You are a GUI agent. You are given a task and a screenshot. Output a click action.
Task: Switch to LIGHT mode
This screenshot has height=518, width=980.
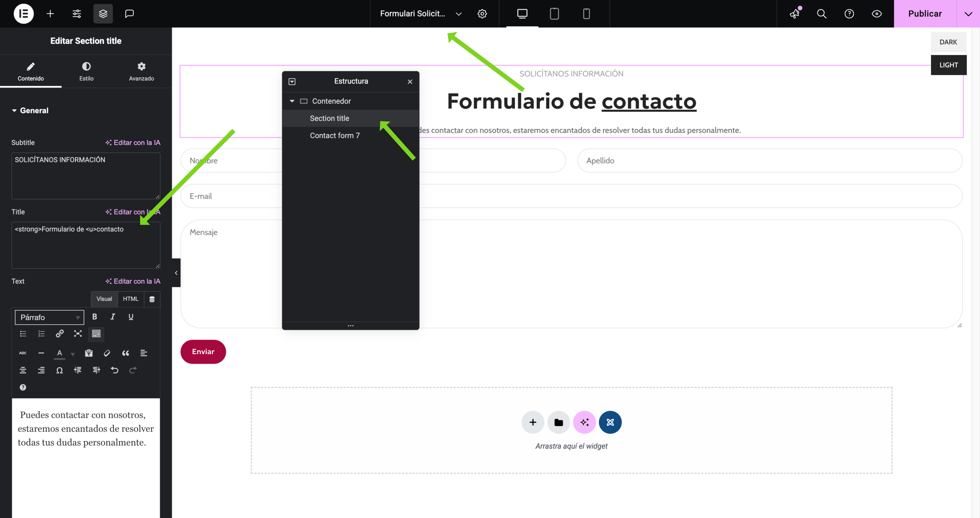click(x=948, y=65)
